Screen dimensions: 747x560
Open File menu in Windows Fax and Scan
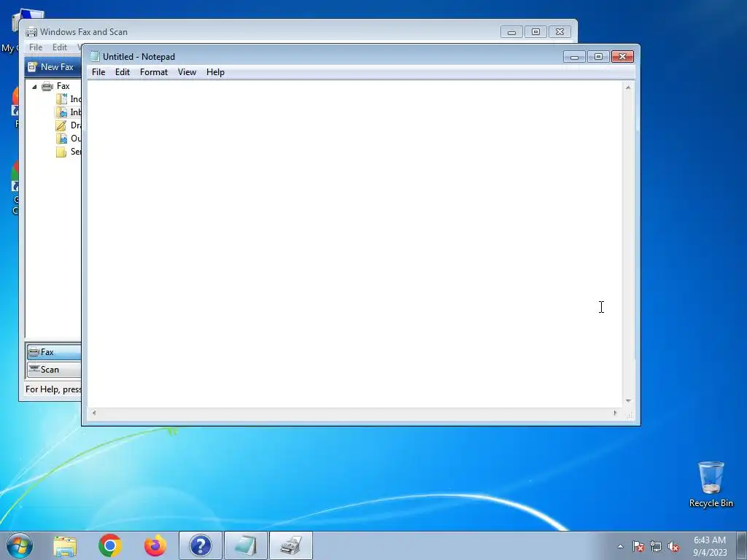coord(36,47)
